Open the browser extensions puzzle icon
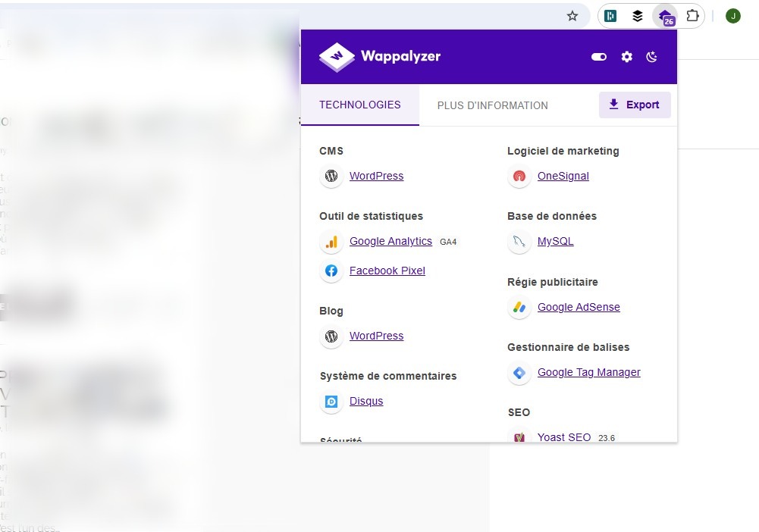The image size is (759, 532). 692,16
